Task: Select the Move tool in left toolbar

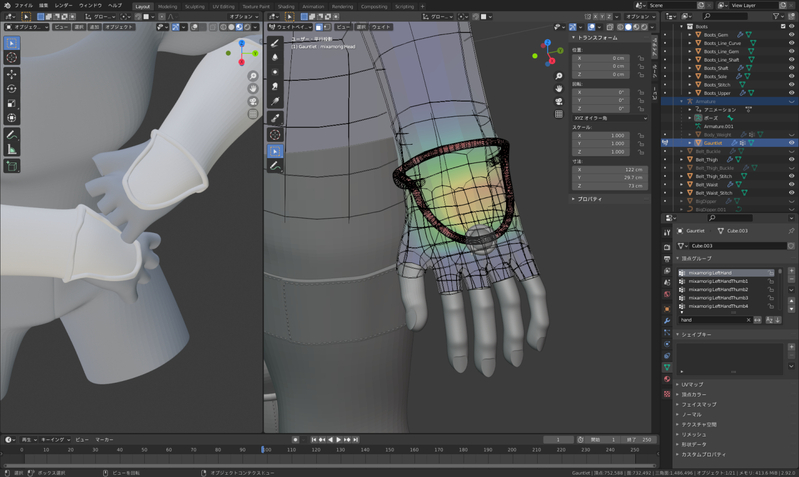Action: [11, 73]
